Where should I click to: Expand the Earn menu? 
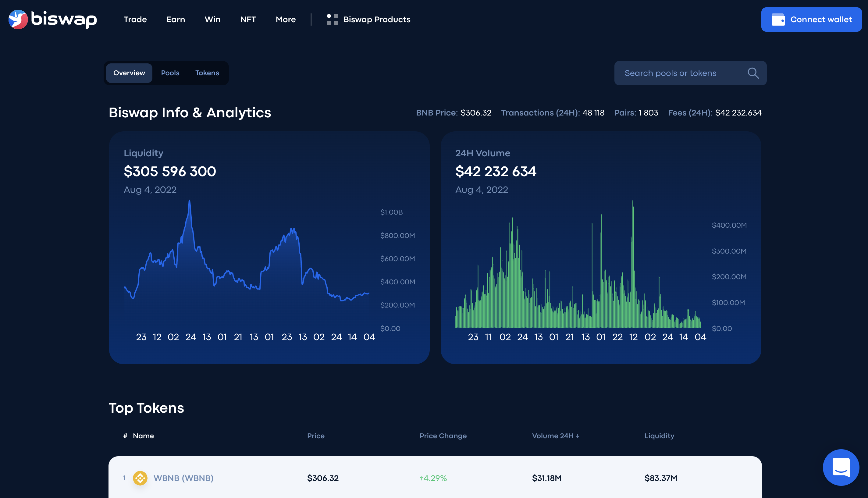coord(176,20)
